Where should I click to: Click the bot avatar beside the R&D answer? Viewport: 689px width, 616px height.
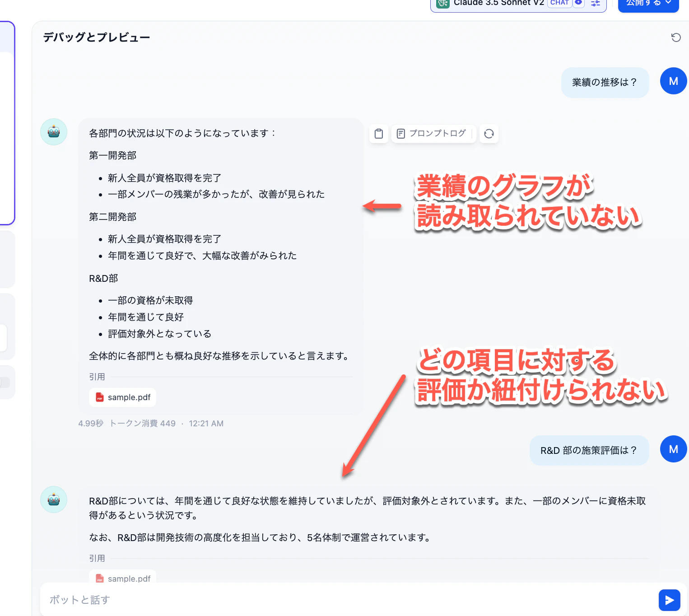54,499
